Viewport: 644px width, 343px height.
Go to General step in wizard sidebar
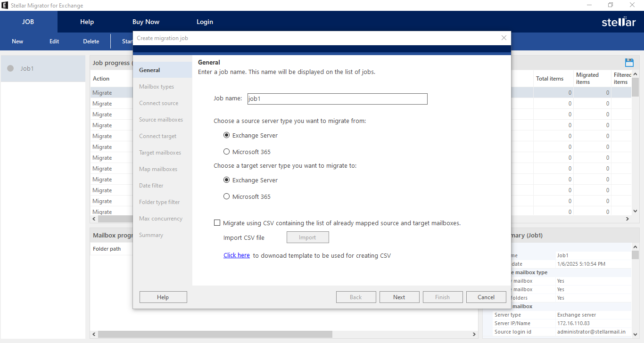pos(163,70)
